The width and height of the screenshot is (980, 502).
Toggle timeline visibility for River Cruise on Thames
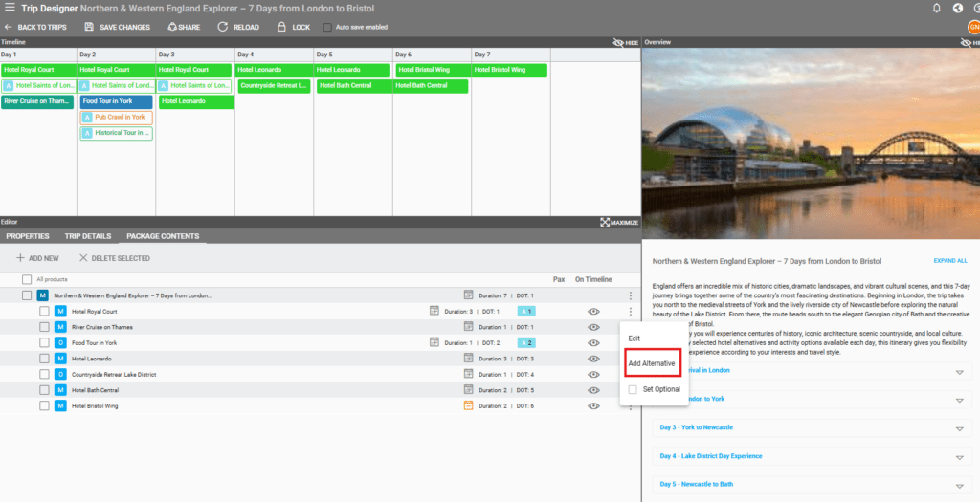click(593, 327)
